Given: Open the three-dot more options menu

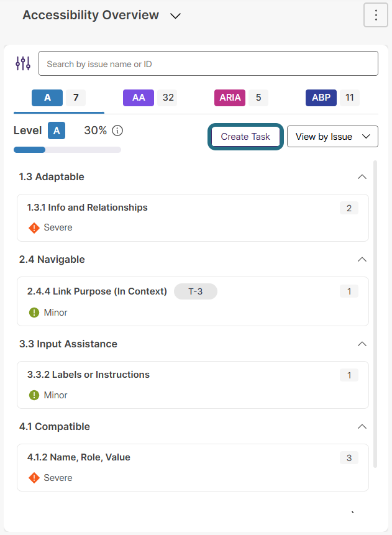Looking at the screenshot, I should (x=376, y=15).
